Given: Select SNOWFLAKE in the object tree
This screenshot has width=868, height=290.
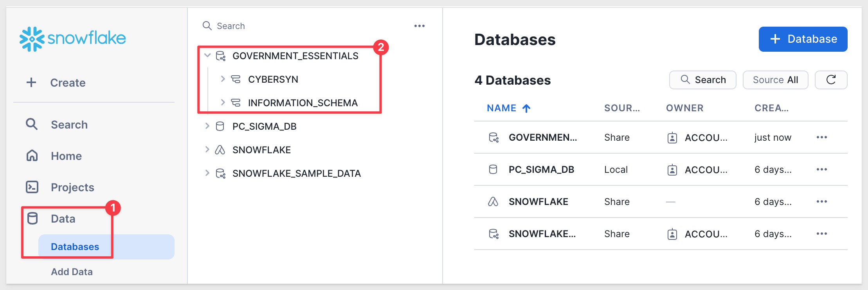Looking at the screenshot, I should coord(262,150).
